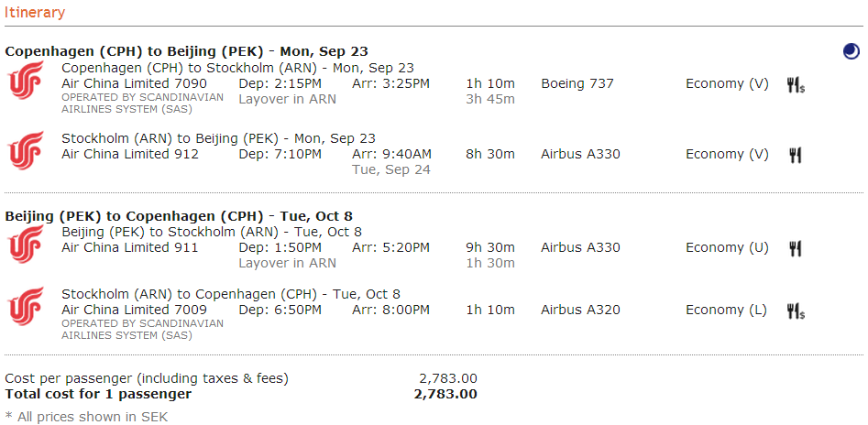Select the Itinerary heading
The image size is (868, 425).
tap(35, 12)
